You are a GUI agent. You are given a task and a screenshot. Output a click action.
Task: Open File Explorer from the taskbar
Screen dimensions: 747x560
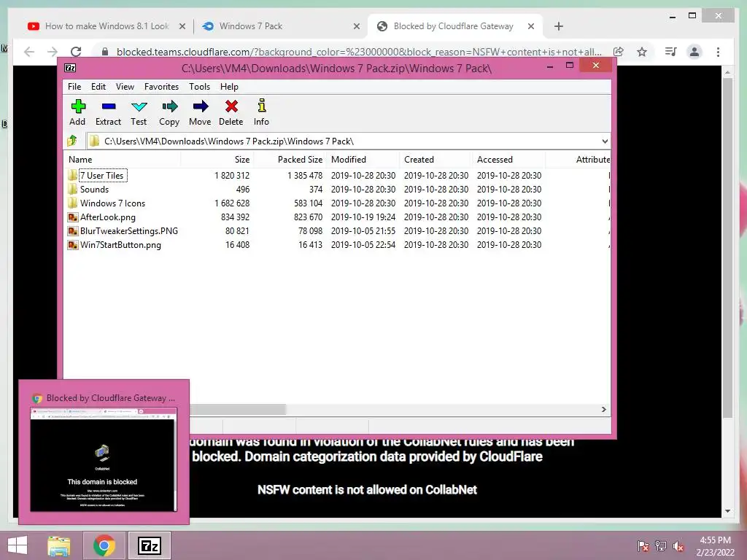click(x=58, y=545)
